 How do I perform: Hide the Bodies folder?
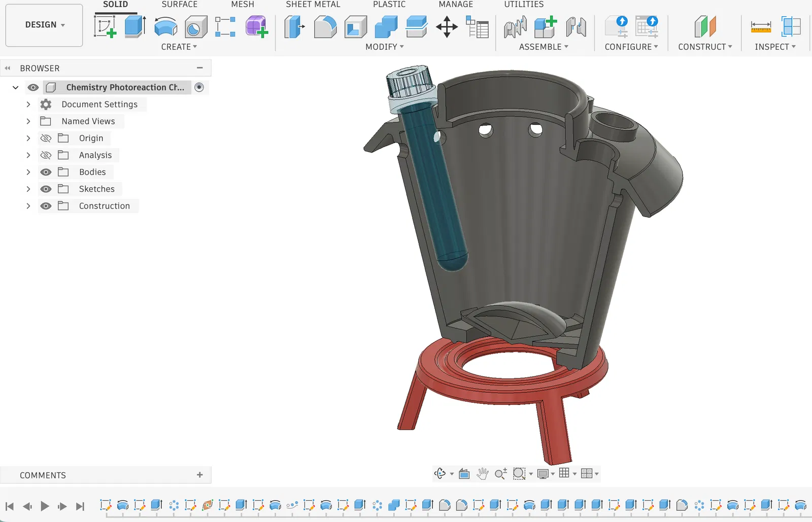pyautogui.click(x=46, y=172)
